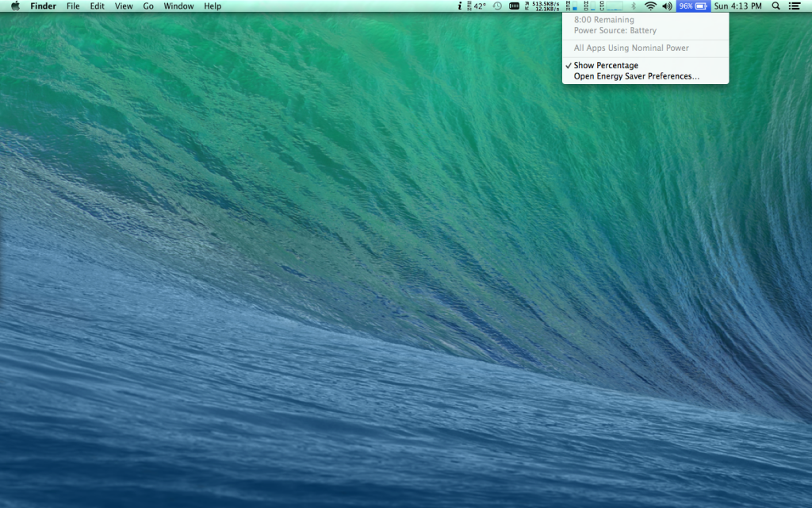Open the Bluetooth status menu
Screen dimensions: 812x508
634,6
